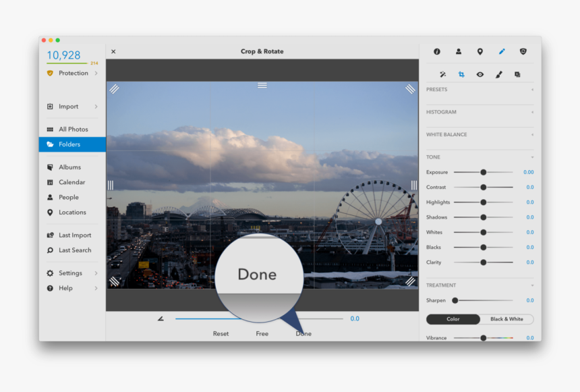Open the shield protection panel icon
This screenshot has height=392, width=580.
point(523,51)
